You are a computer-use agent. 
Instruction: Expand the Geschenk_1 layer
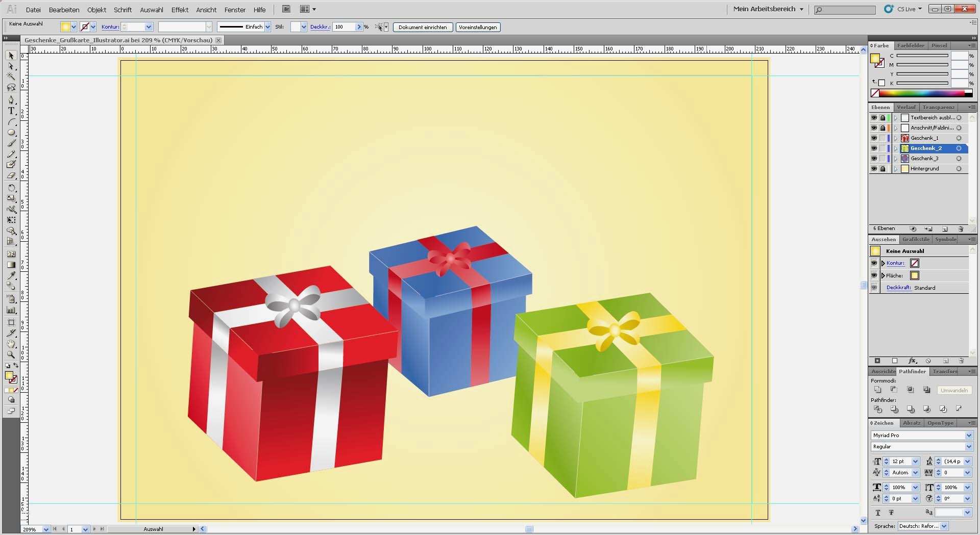895,138
